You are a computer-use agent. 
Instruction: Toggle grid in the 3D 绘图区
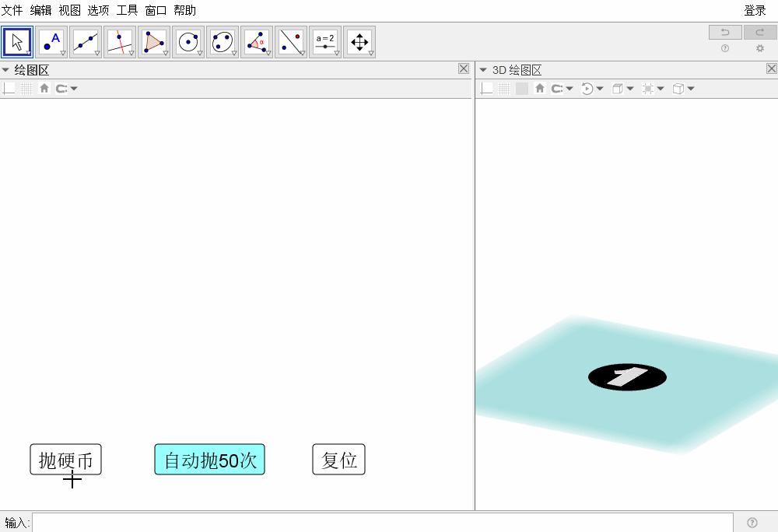[x=504, y=88]
